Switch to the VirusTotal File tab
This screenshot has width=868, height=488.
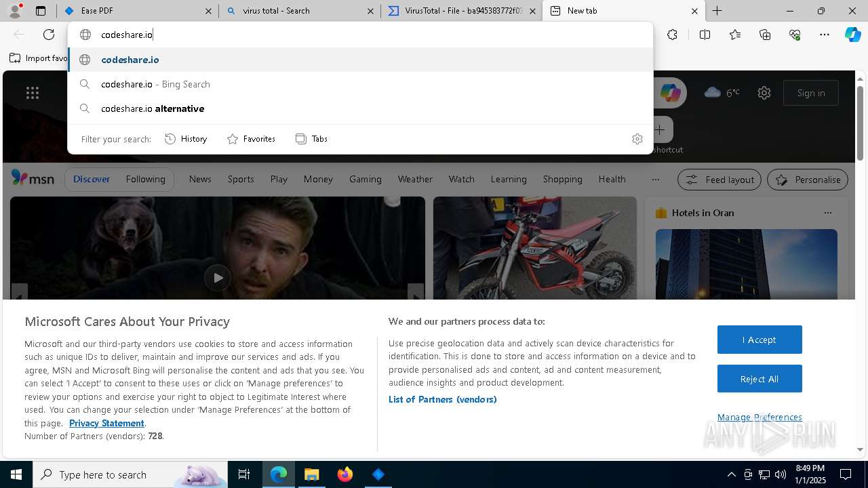coord(461,11)
